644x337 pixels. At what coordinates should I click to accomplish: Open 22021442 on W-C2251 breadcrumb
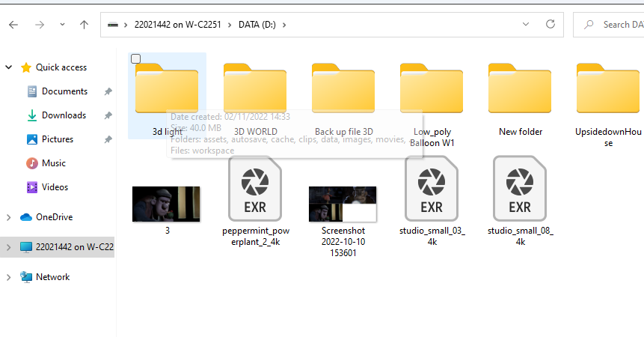pyautogui.click(x=178, y=25)
